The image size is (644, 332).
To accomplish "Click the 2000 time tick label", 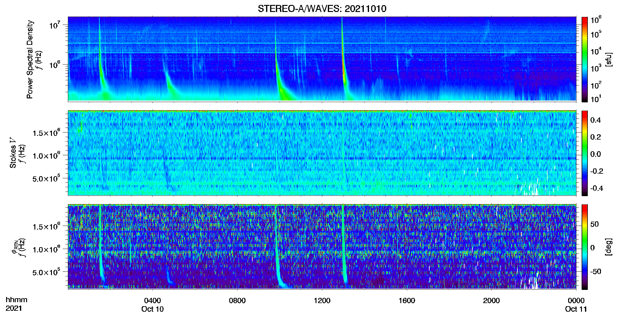I will point(491,301).
